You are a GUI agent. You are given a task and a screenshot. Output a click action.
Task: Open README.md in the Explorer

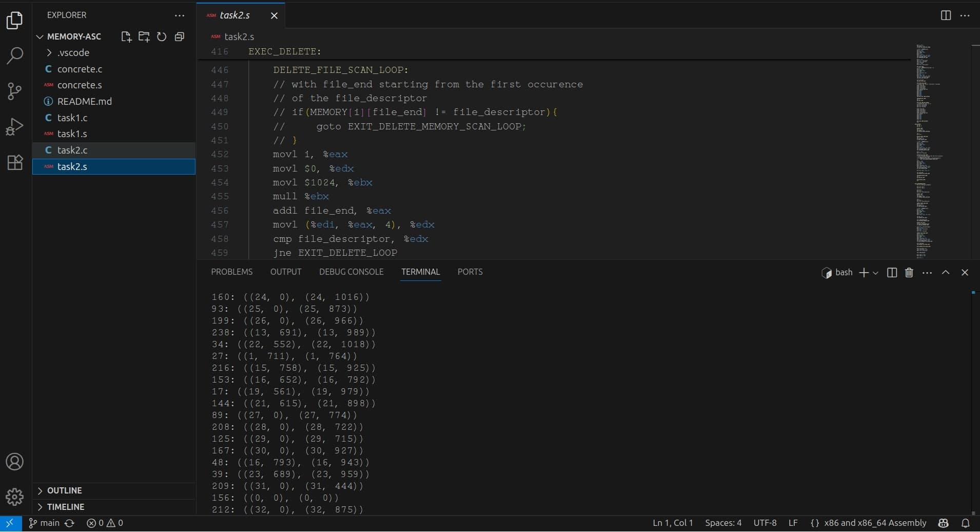pyautogui.click(x=114, y=102)
